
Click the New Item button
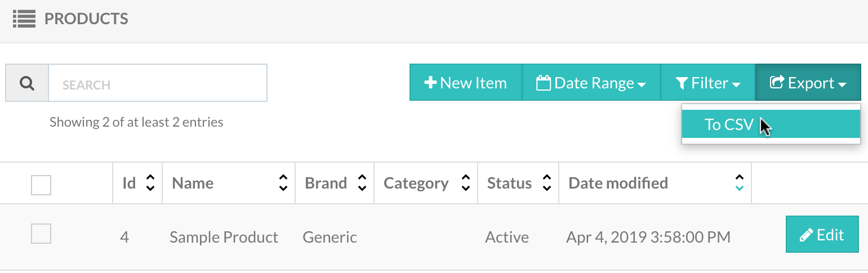point(466,83)
